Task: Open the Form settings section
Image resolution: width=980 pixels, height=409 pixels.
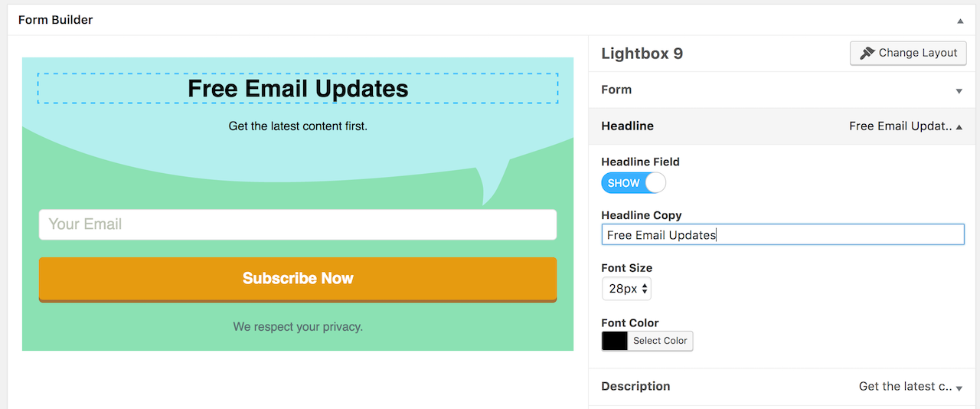Action: coord(616,90)
